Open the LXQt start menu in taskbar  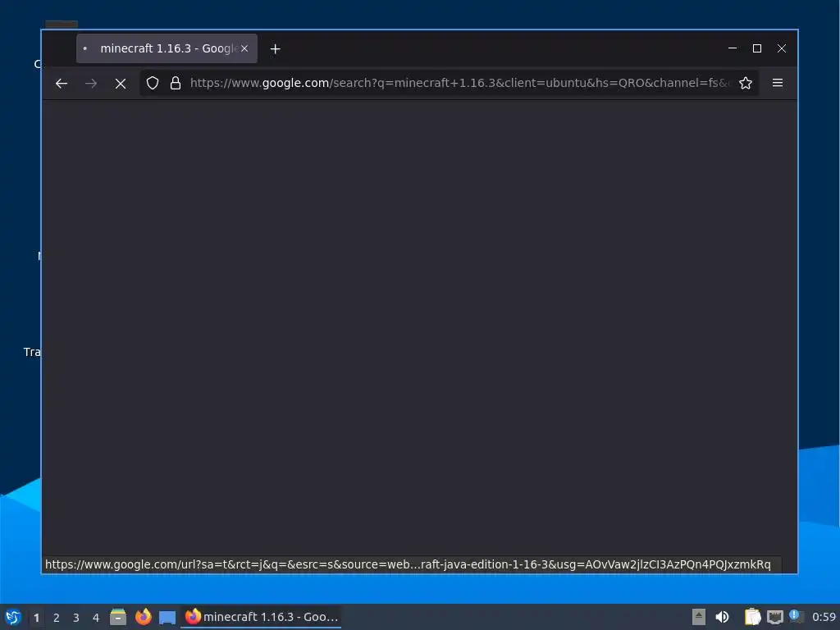13,617
